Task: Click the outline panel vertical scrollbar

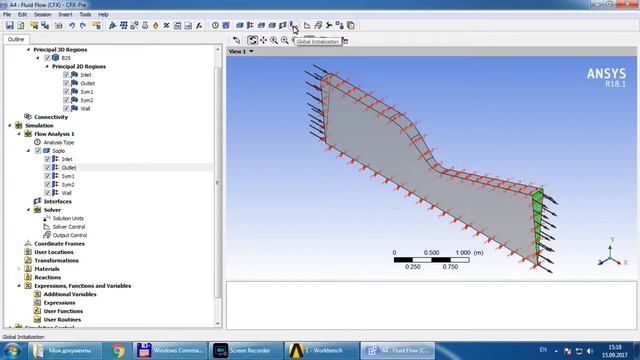Action: 218,184
